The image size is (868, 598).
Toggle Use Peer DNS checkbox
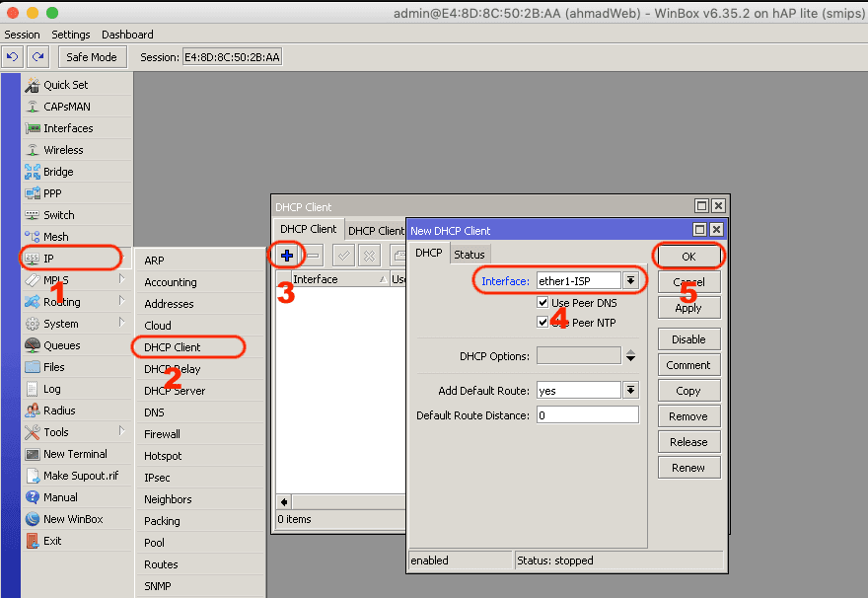click(542, 302)
